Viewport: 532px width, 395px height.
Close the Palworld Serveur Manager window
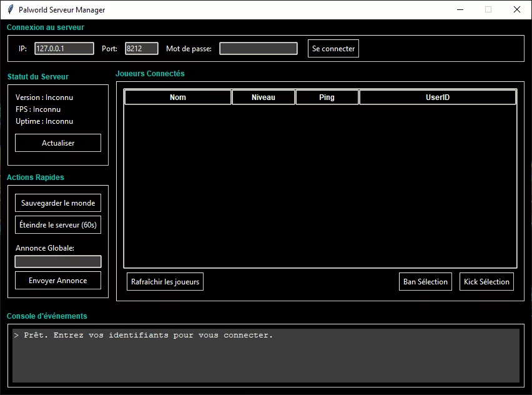tap(517, 9)
